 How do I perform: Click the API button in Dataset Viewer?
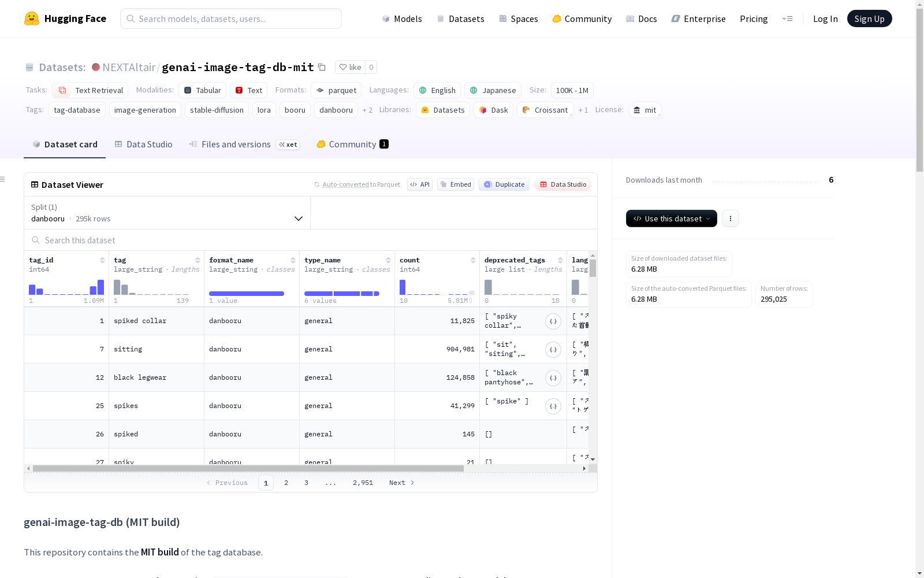pyautogui.click(x=420, y=184)
